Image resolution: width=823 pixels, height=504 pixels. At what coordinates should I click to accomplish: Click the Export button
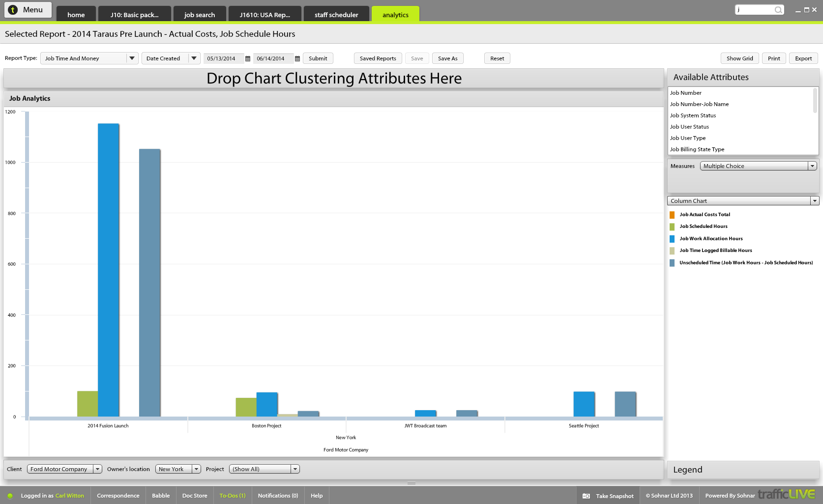(803, 58)
